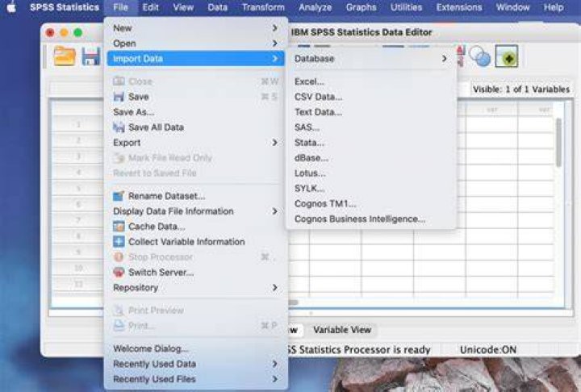Expand the Open submenu
This screenshot has width=581, height=392.
(195, 44)
